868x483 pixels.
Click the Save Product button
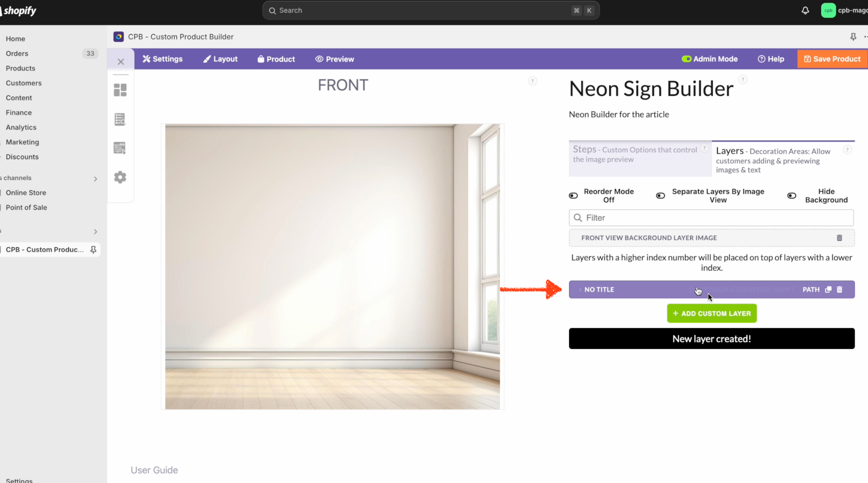tap(832, 59)
